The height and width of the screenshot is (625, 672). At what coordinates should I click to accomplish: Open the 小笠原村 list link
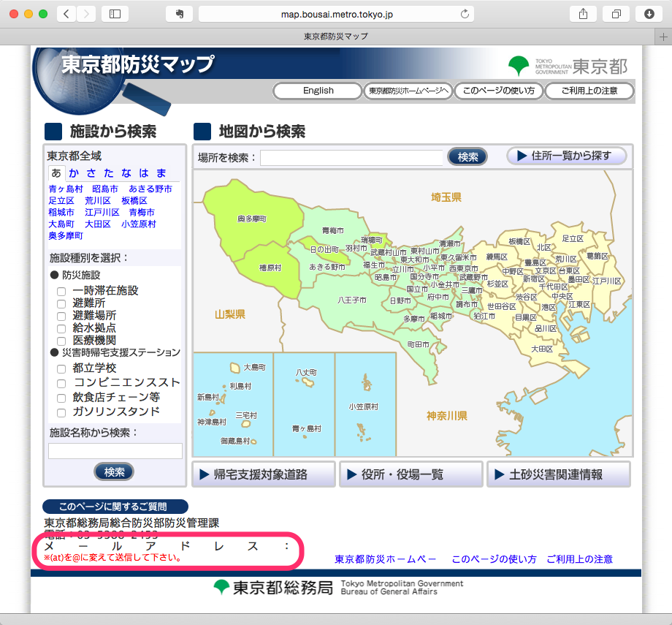click(x=139, y=224)
